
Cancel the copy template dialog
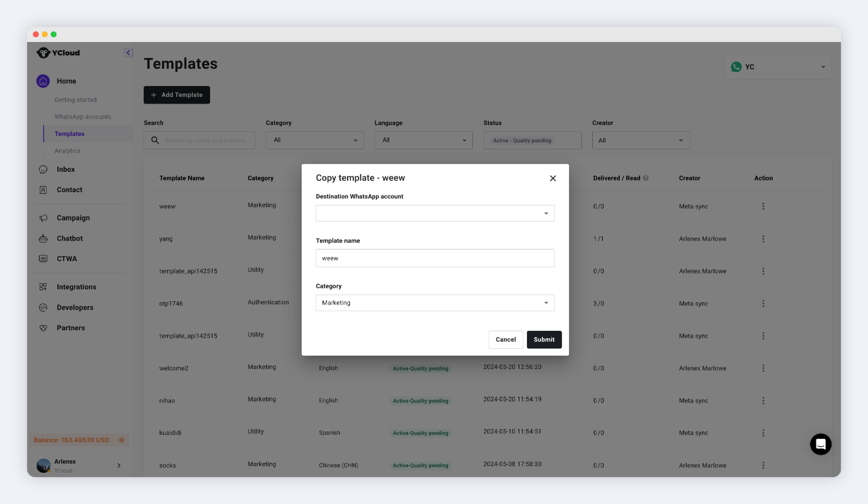(505, 340)
